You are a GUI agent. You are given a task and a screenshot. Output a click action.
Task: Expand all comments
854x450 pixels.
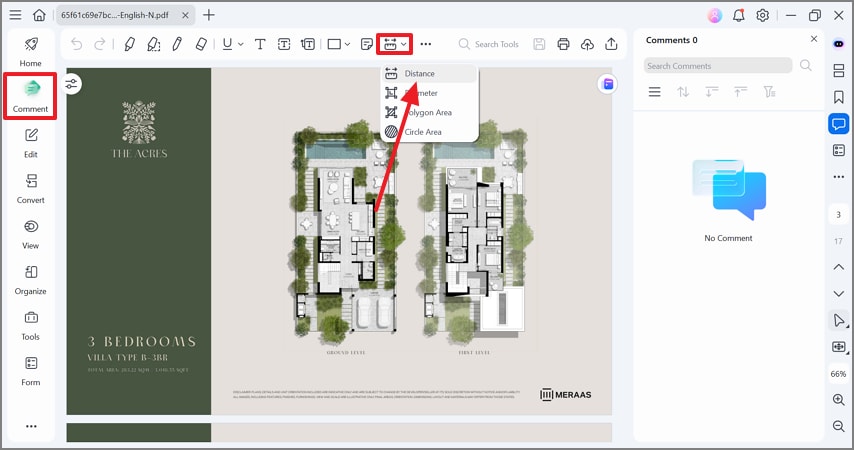(x=711, y=92)
